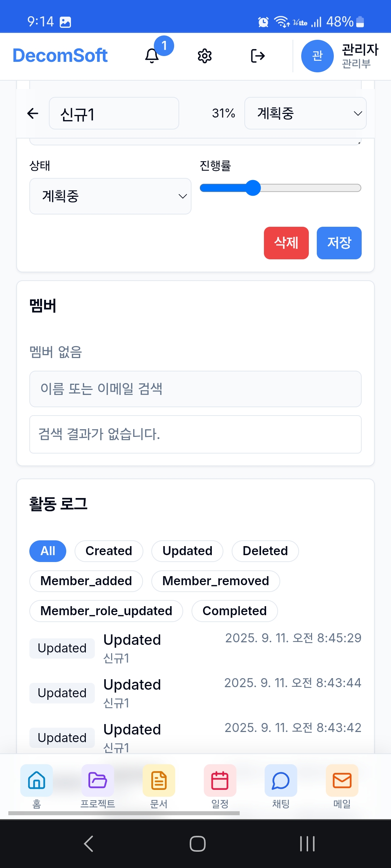Viewport: 391px width, 868px height.
Task: Open settings gear icon
Action: click(205, 56)
